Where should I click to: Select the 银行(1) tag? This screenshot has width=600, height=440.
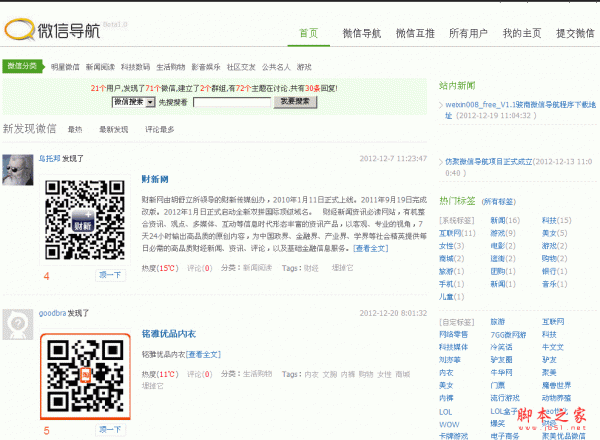click(554, 271)
